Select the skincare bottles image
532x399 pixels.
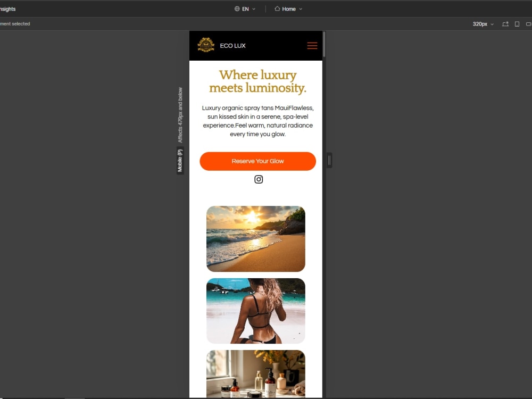(256, 374)
